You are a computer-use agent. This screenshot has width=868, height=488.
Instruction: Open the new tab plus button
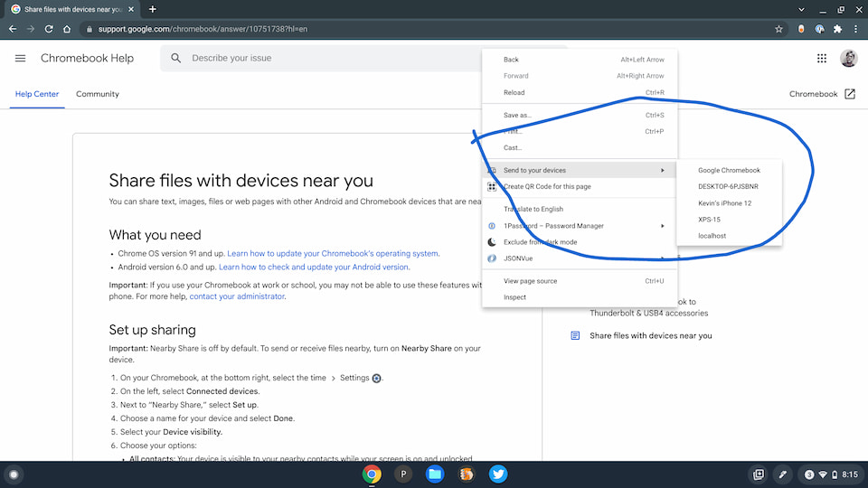(152, 9)
